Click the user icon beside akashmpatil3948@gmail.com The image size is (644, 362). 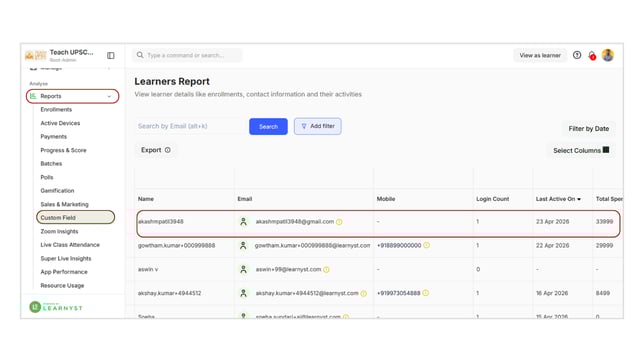pos(243,221)
